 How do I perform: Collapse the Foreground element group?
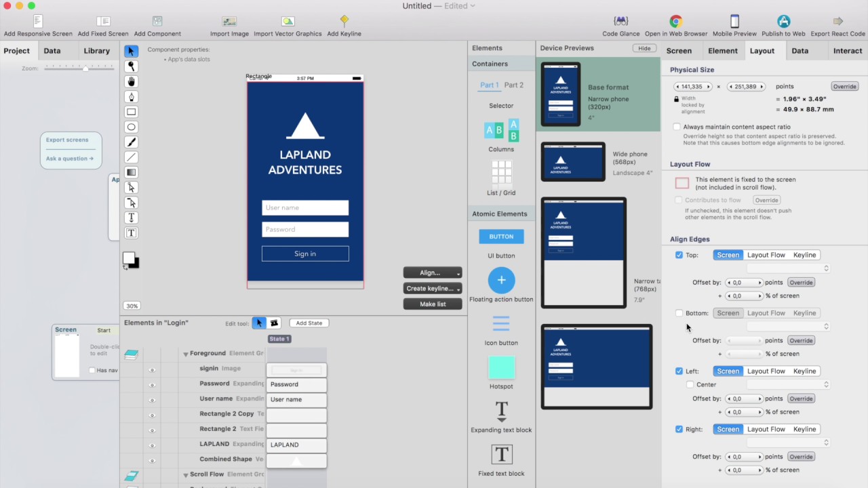click(x=186, y=353)
